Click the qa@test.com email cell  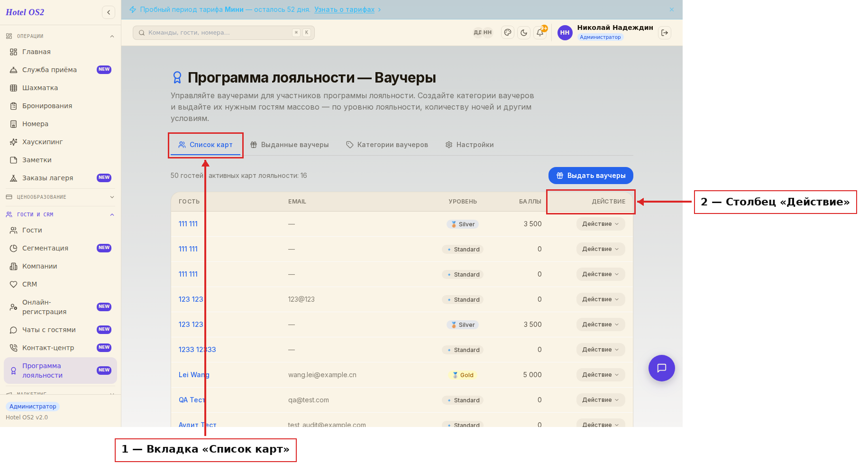click(x=309, y=400)
